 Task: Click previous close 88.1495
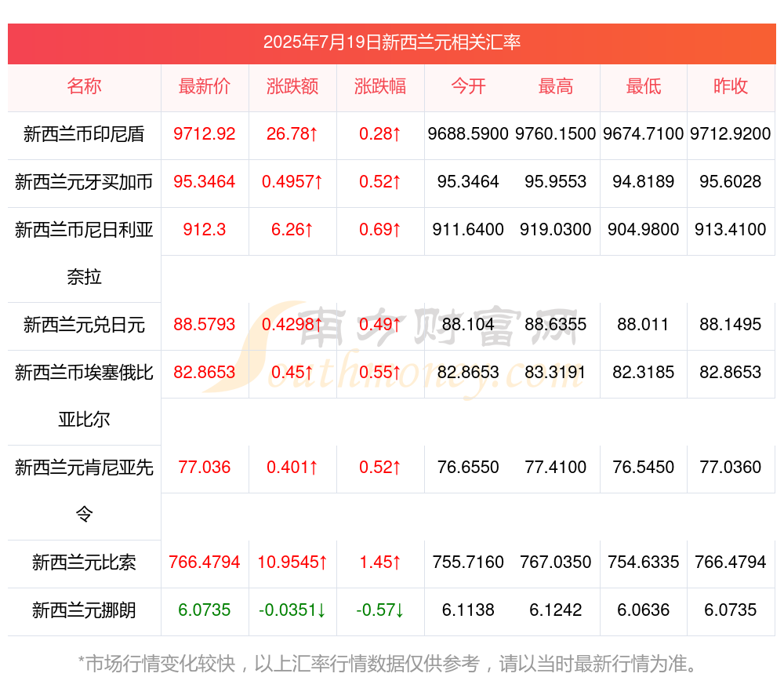[731, 325]
